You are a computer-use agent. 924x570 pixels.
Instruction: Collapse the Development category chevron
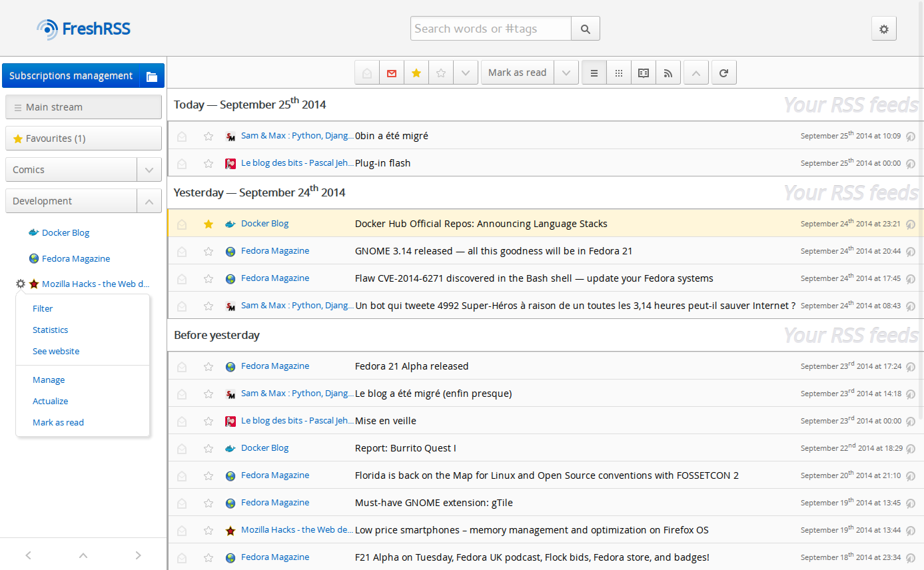[x=149, y=200]
